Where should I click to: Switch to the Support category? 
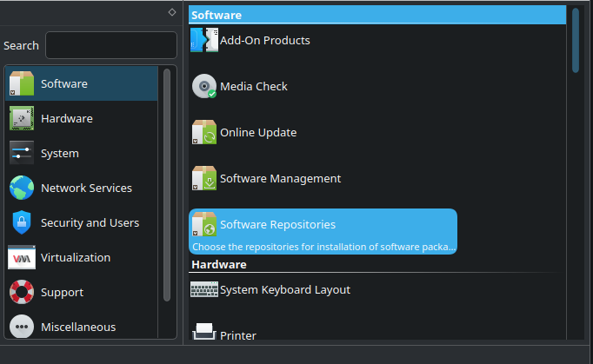[x=61, y=292]
